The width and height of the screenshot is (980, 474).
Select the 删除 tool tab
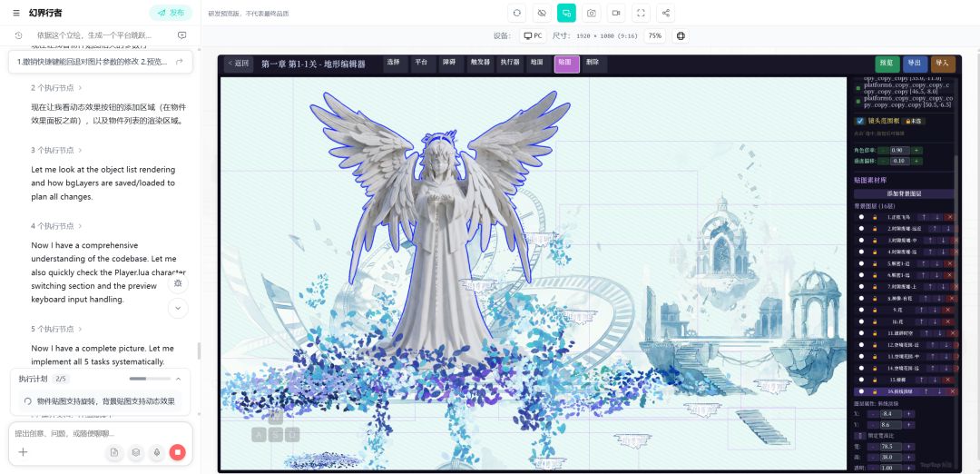[x=594, y=64]
